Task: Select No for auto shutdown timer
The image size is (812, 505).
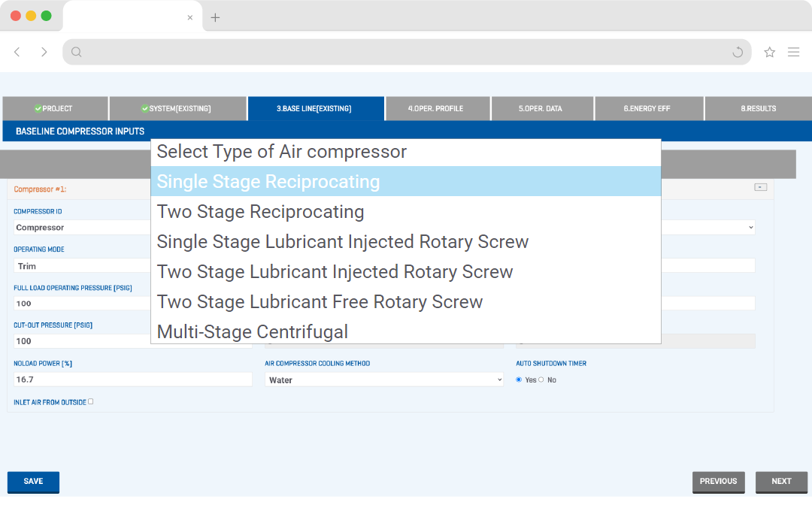Action: (x=541, y=380)
